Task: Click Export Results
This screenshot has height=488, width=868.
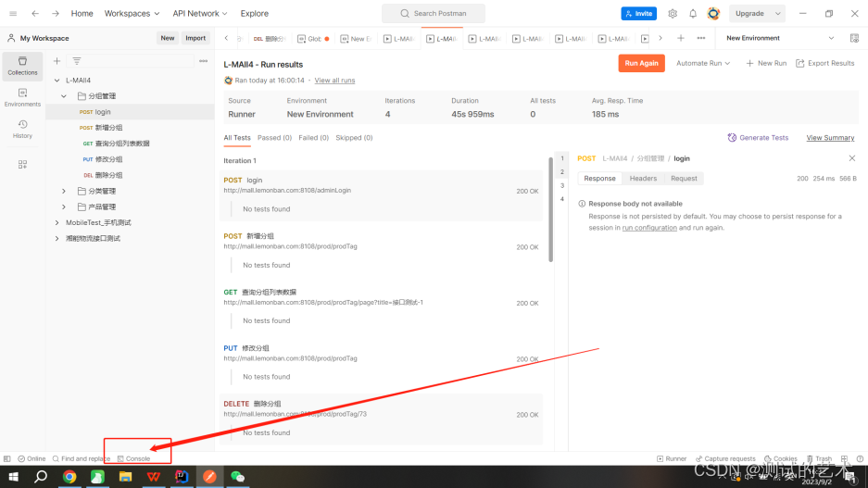Action: [x=825, y=63]
